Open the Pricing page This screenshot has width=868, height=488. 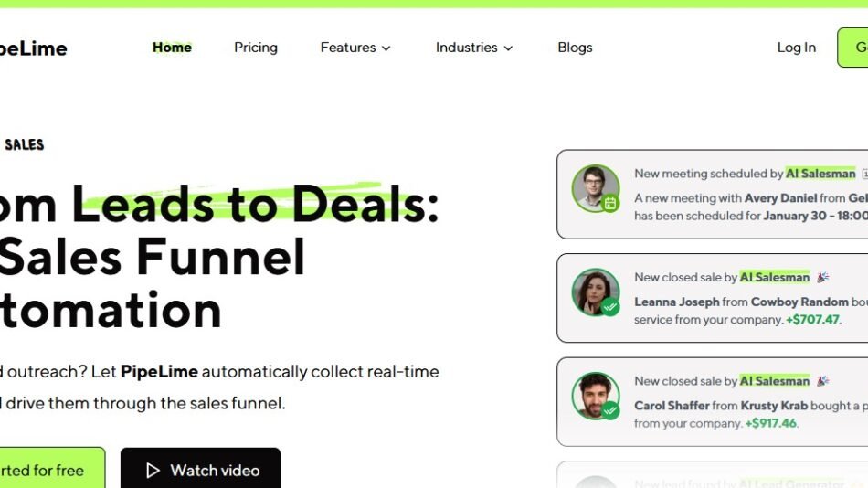pos(256,48)
